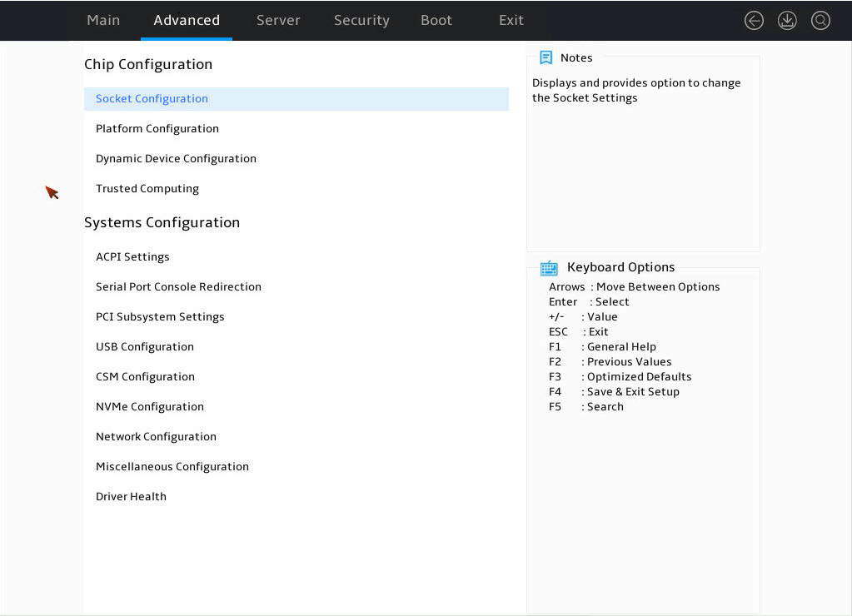Click 'F4 : Save & Exit Setup' line

pyautogui.click(x=614, y=391)
